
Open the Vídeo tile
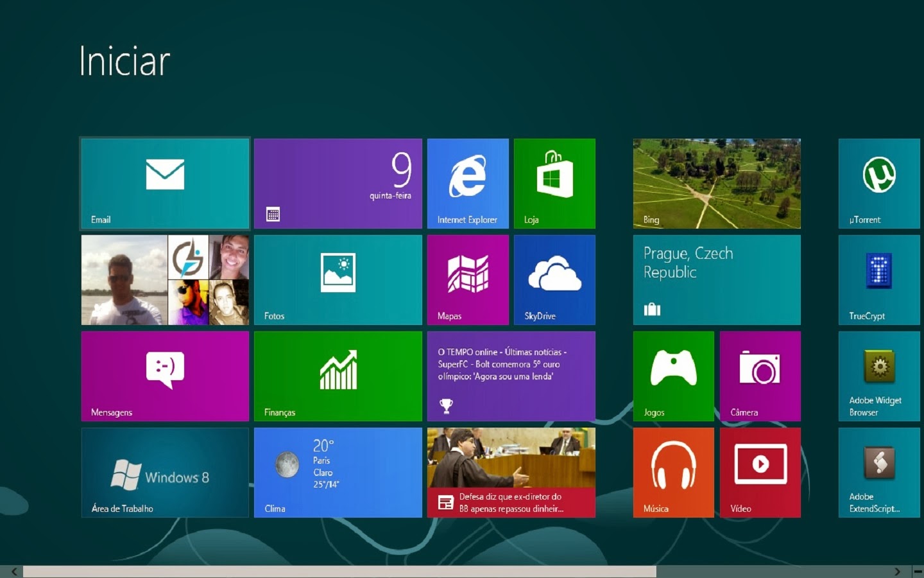(x=760, y=473)
